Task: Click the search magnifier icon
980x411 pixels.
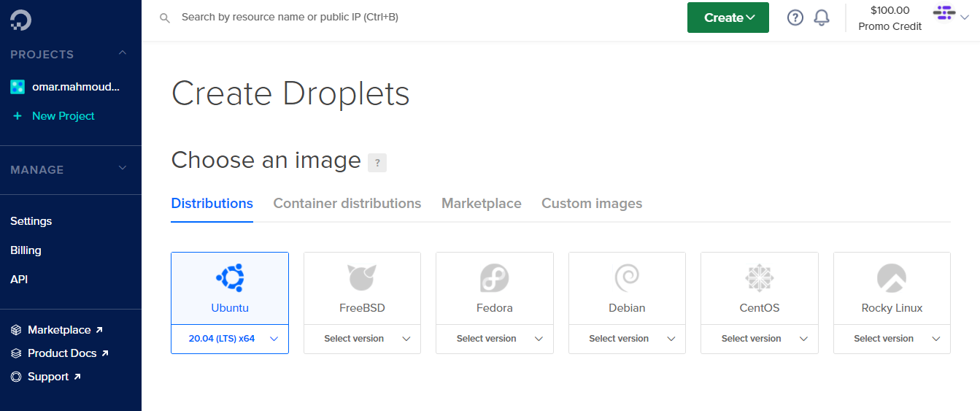Action: click(165, 18)
